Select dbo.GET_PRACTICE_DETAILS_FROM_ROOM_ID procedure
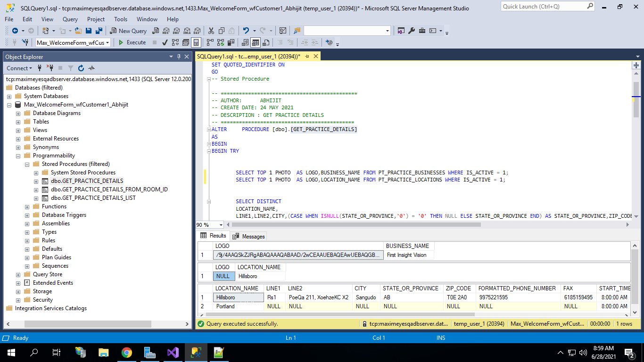 click(x=109, y=189)
